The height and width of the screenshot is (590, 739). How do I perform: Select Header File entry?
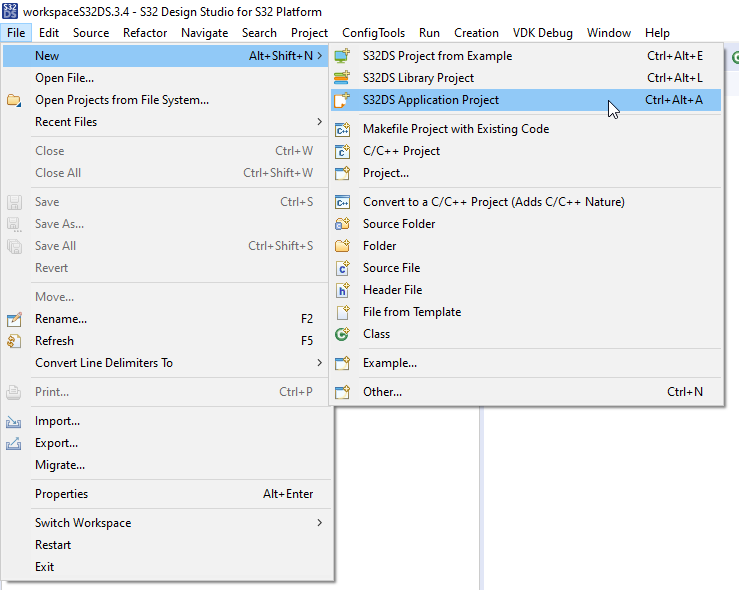point(526,290)
